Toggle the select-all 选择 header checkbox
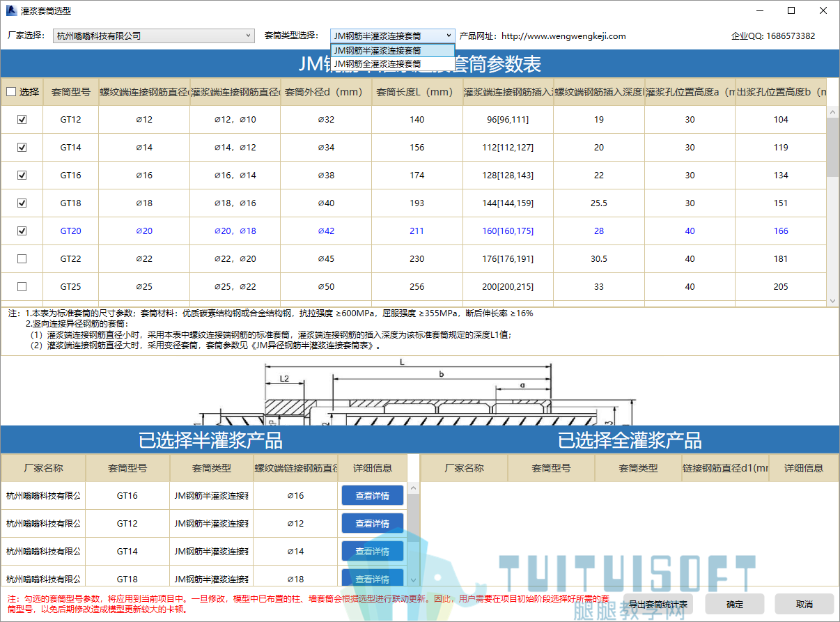This screenshot has width=840, height=622. (x=11, y=92)
